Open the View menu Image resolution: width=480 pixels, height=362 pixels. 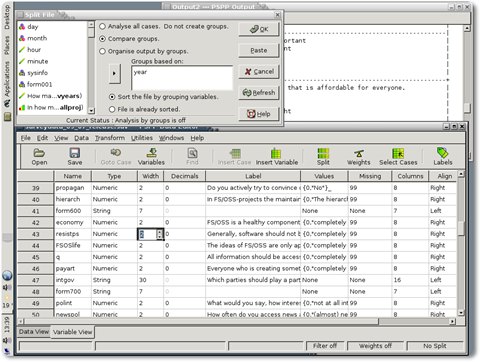click(x=61, y=138)
